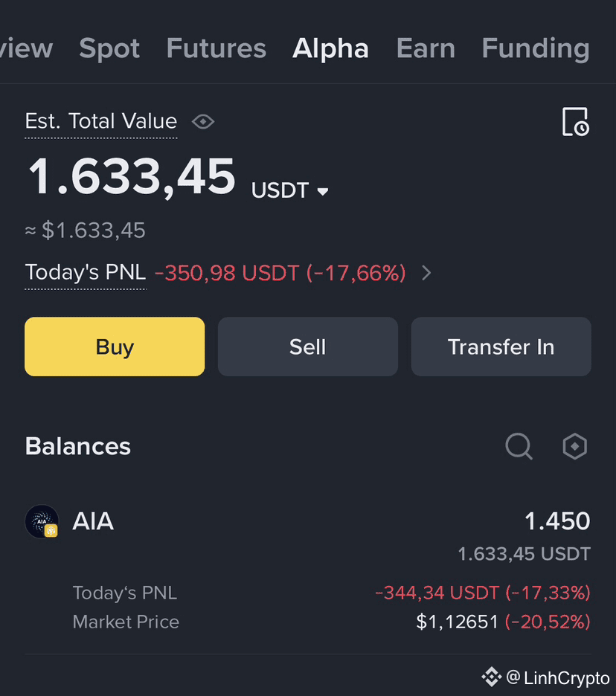This screenshot has width=616, height=696.
Task: Toggle balance visibility eye icon
Action: pos(203,121)
